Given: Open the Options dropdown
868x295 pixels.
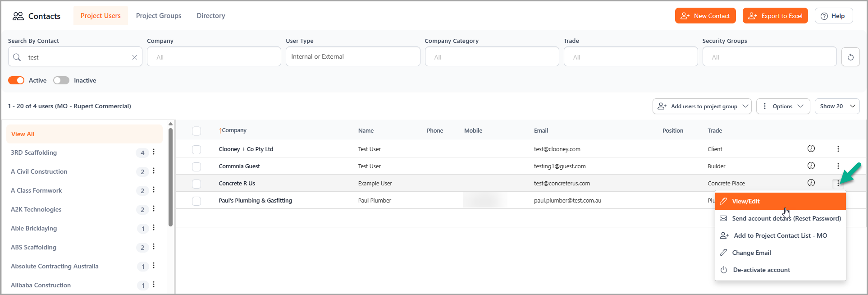Looking at the screenshot, I should 783,106.
